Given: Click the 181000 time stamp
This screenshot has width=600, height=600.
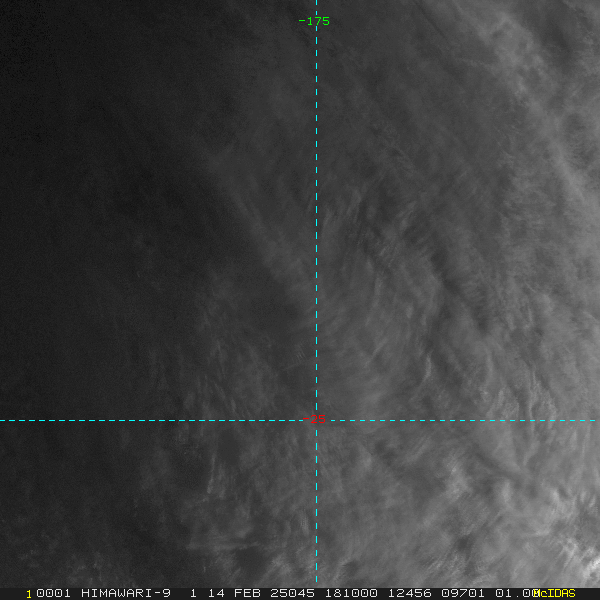Looking at the screenshot, I should coord(350,593).
